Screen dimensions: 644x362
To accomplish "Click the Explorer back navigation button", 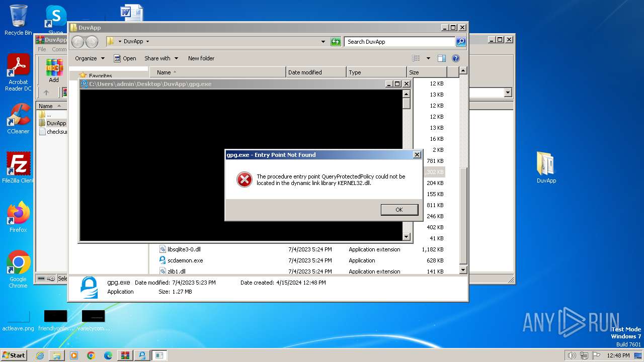I will point(77,42).
